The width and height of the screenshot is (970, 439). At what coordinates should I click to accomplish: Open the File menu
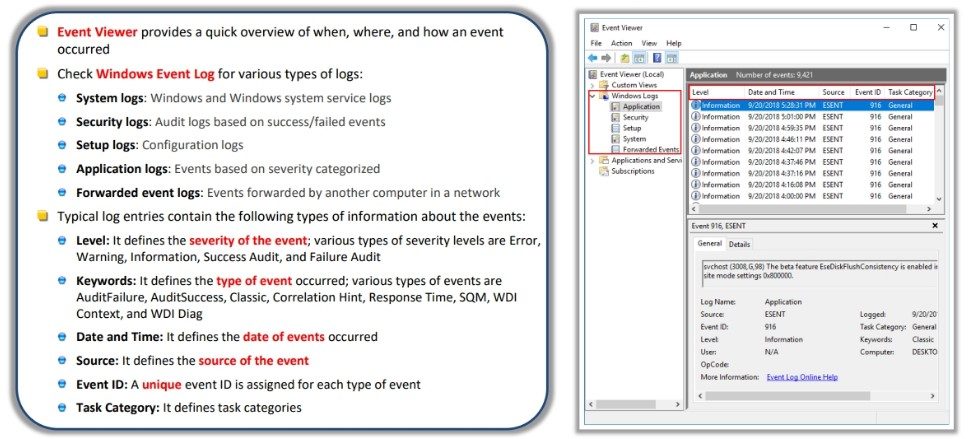point(596,43)
